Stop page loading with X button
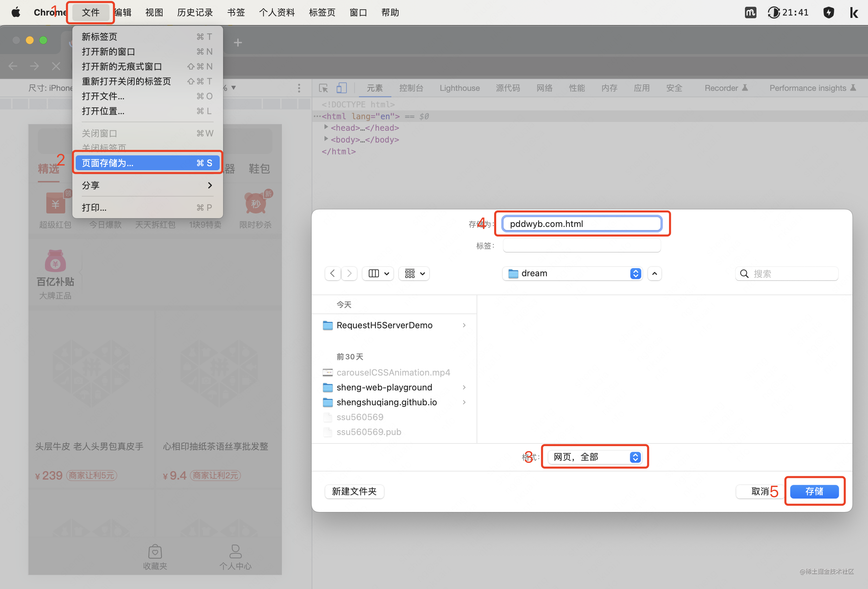This screenshot has width=868, height=589. pos(56,67)
